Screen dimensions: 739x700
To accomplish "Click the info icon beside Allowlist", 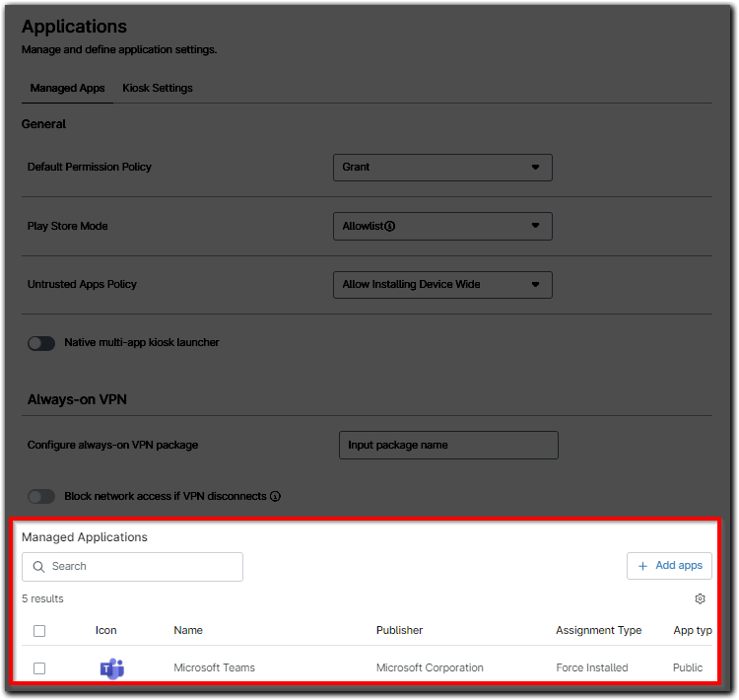I will point(390,226).
